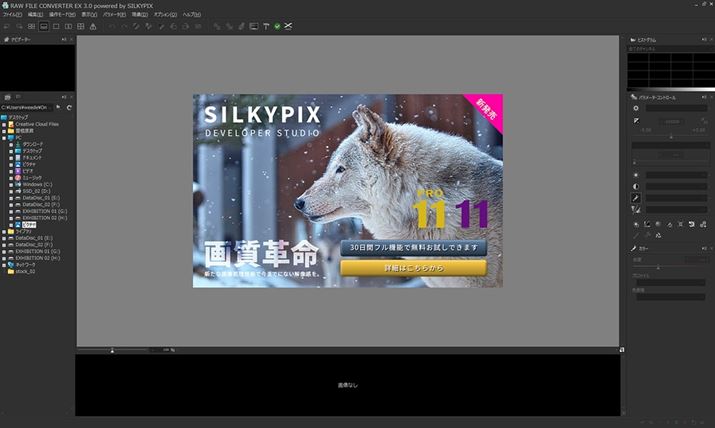Click the empty thumbnail strip 画像なし
Screen dimensions: 715x428
click(x=347, y=385)
